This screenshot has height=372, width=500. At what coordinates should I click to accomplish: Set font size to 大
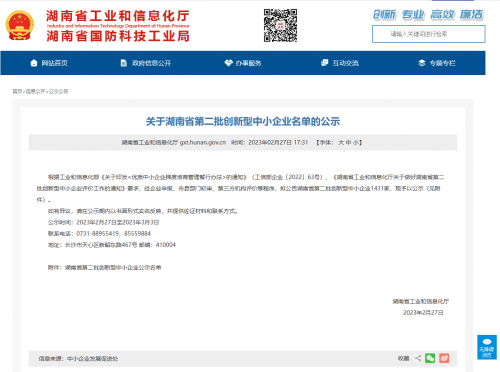[341, 143]
